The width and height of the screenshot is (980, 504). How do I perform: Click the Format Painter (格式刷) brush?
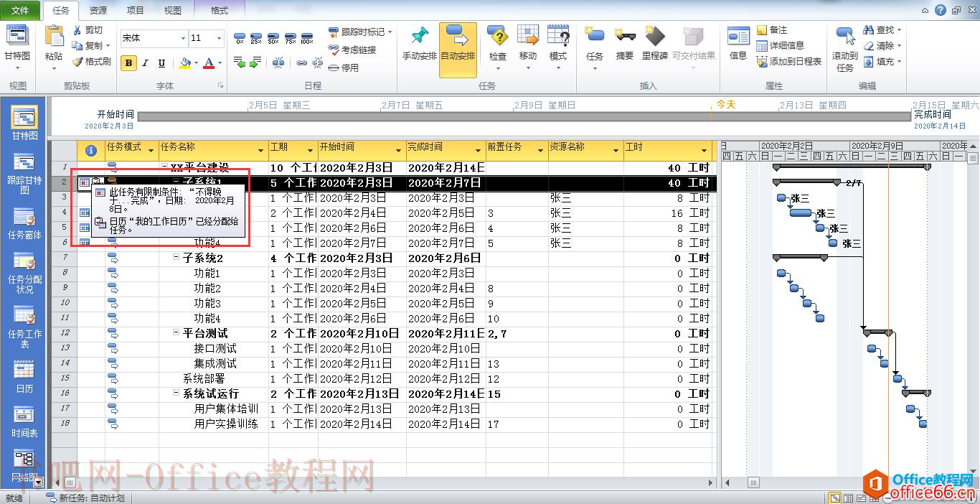[x=92, y=62]
